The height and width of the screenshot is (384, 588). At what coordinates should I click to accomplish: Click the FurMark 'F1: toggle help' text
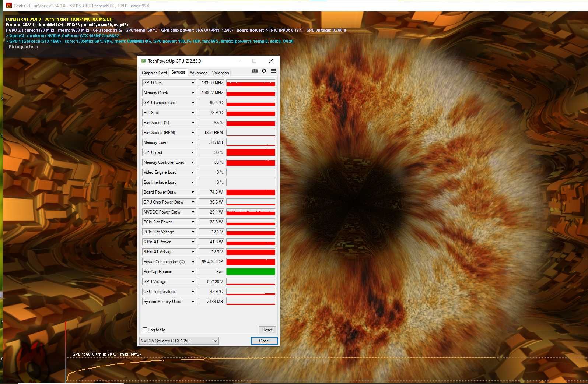click(x=22, y=47)
